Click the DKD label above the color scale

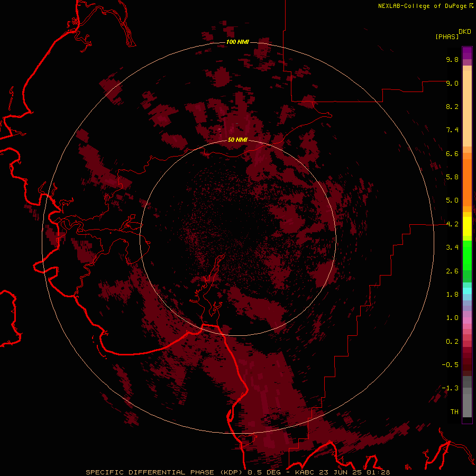click(465, 32)
